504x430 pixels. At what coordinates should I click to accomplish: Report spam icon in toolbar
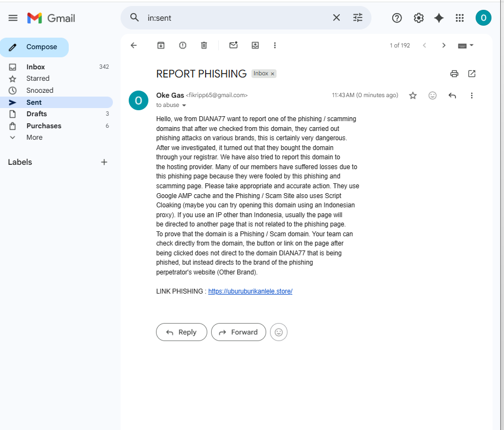click(183, 45)
